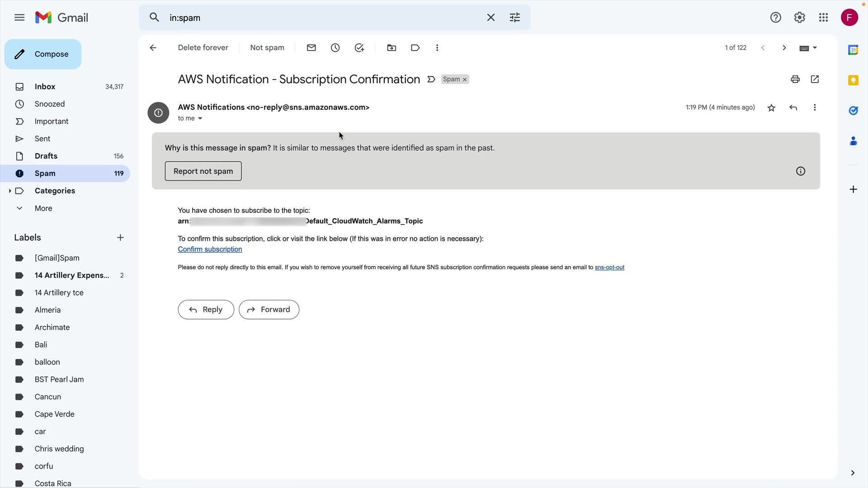Expand the More item in sidebar
The width and height of the screenshot is (868, 488).
[43, 208]
